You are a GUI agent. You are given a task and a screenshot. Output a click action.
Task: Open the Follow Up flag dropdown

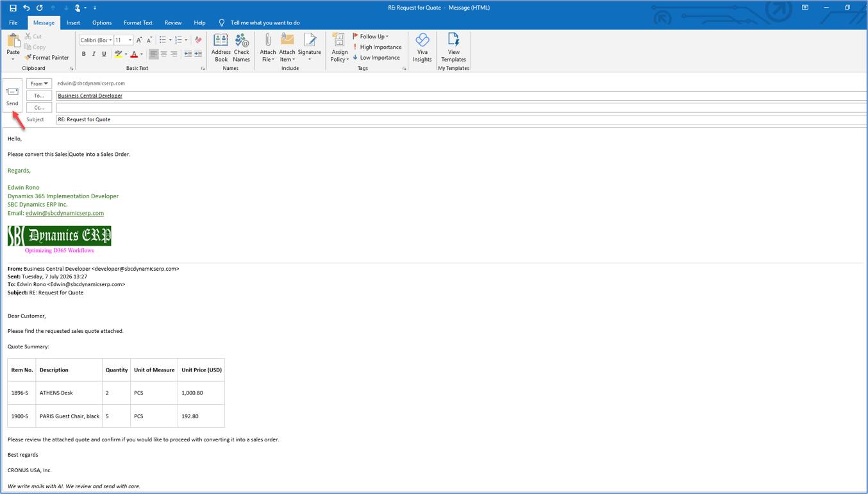click(371, 37)
